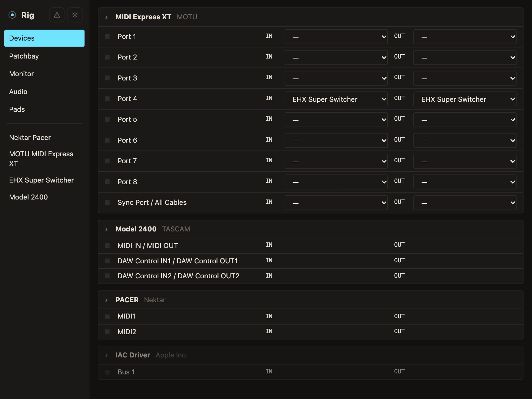Toggle the MIDI2 checkbox
This screenshot has width=532, height=399.
coord(107,332)
